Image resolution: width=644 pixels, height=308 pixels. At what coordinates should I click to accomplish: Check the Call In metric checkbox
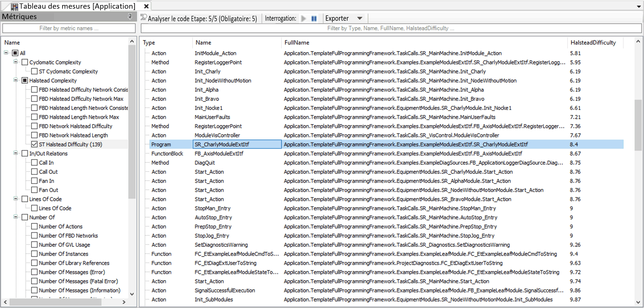click(34, 163)
